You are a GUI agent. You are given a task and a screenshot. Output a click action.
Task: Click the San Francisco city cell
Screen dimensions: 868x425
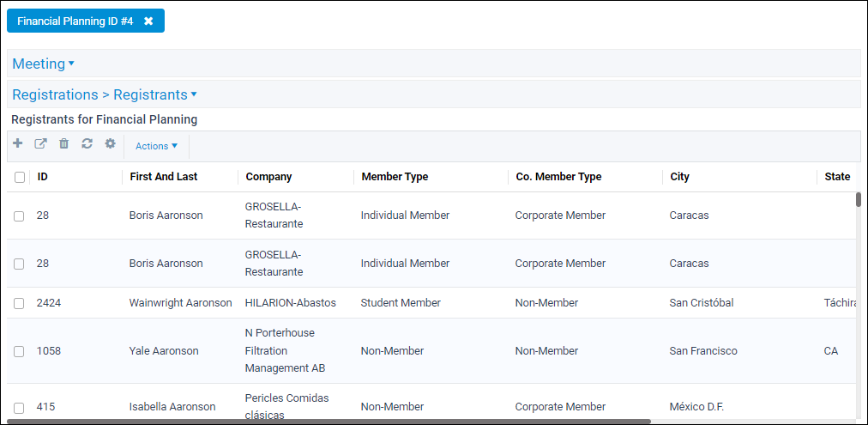pyautogui.click(x=703, y=351)
